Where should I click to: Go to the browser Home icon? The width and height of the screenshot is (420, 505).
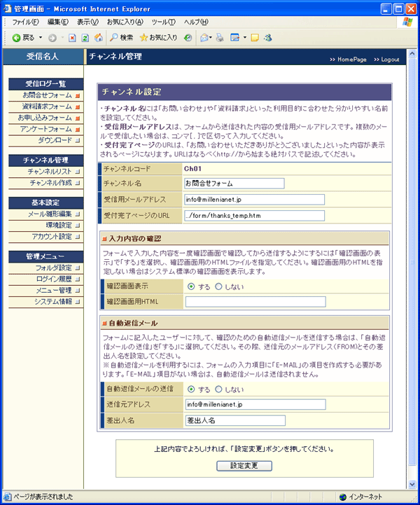(99, 38)
